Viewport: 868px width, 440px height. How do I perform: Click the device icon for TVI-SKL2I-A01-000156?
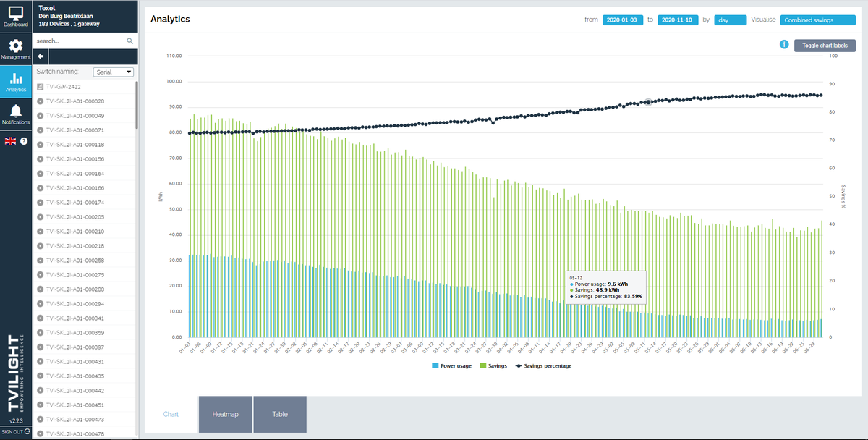pyautogui.click(x=40, y=159)
